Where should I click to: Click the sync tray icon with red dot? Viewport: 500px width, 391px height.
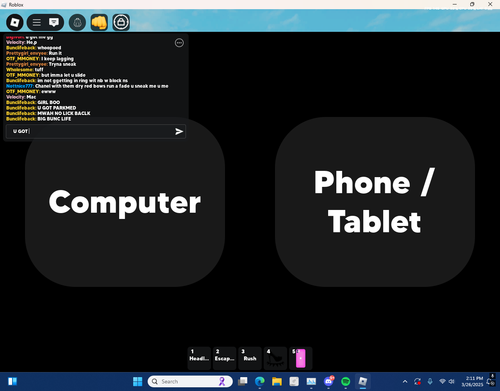tap(417, 381)
